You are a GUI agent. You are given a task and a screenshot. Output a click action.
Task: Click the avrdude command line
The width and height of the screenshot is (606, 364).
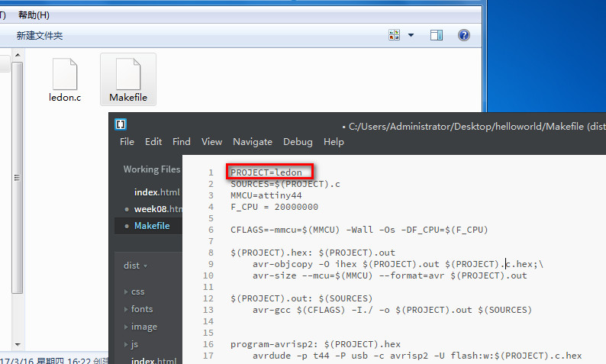(417, 356)
